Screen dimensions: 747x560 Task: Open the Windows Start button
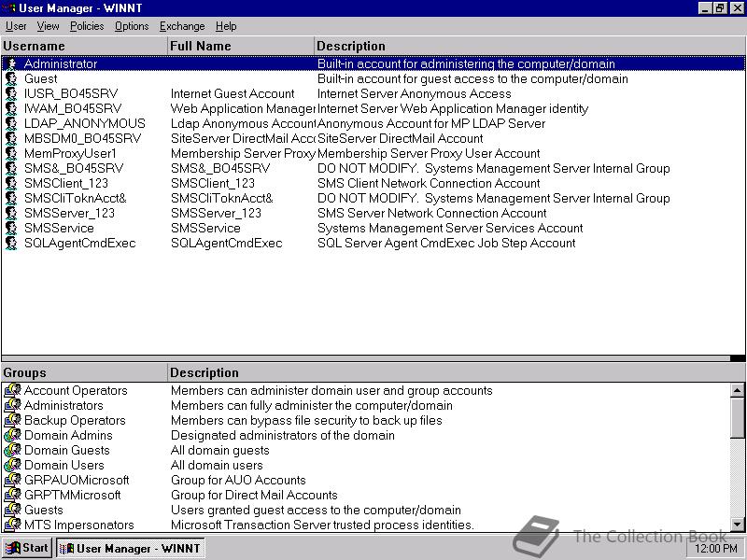(x=27, y=548)
